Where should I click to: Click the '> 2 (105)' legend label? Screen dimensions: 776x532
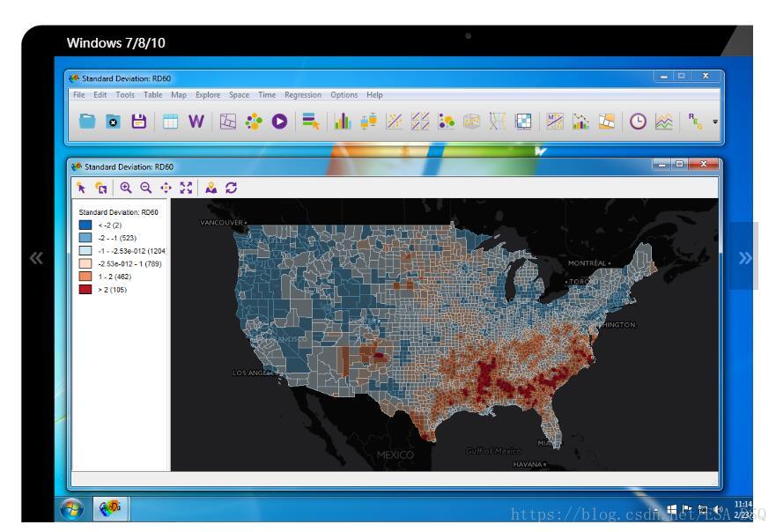[113, 290]
